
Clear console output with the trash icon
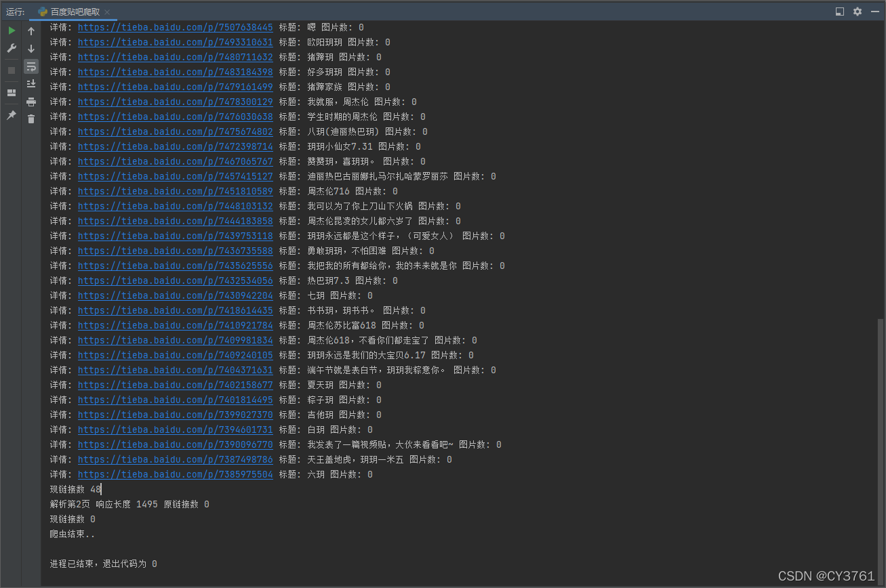[31, 119]
